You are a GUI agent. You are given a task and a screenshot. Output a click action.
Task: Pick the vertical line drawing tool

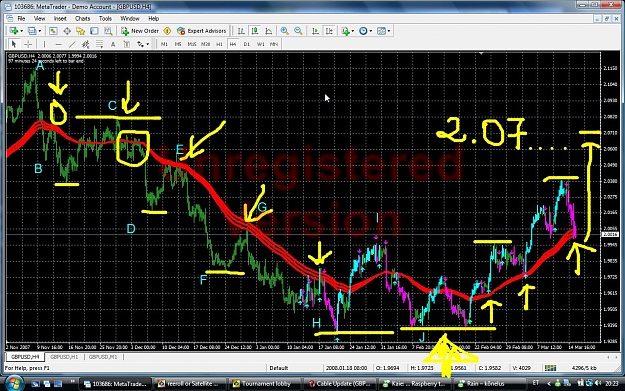[x=45, y=44]
